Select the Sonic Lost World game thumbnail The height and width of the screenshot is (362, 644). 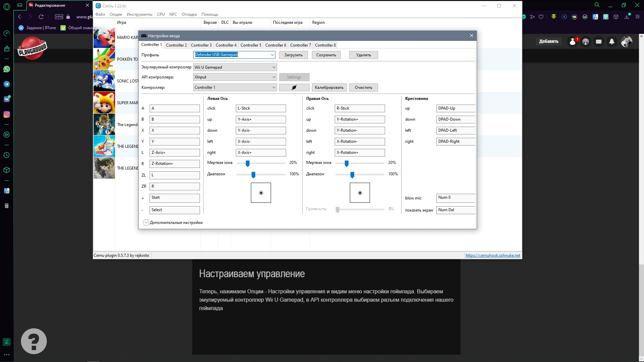104,81
